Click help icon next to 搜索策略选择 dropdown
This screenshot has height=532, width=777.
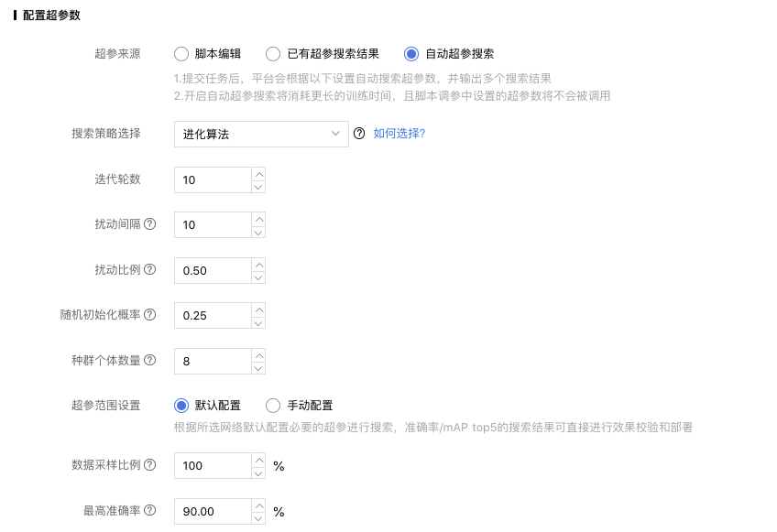pyautogui.click(x=359, y=134)
